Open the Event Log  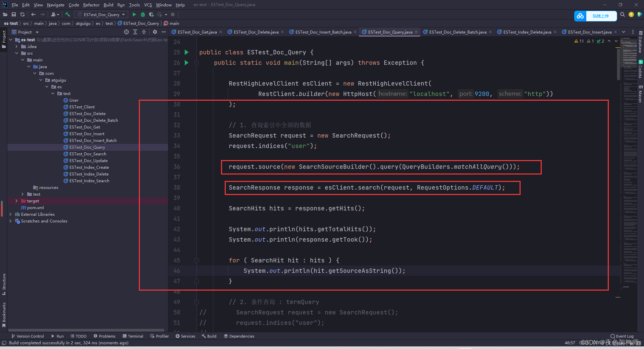(622, 336)
